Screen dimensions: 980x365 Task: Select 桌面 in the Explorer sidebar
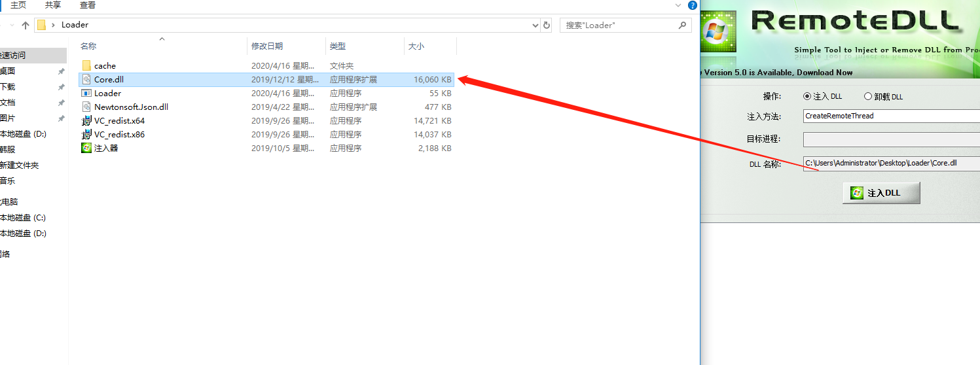7,71
